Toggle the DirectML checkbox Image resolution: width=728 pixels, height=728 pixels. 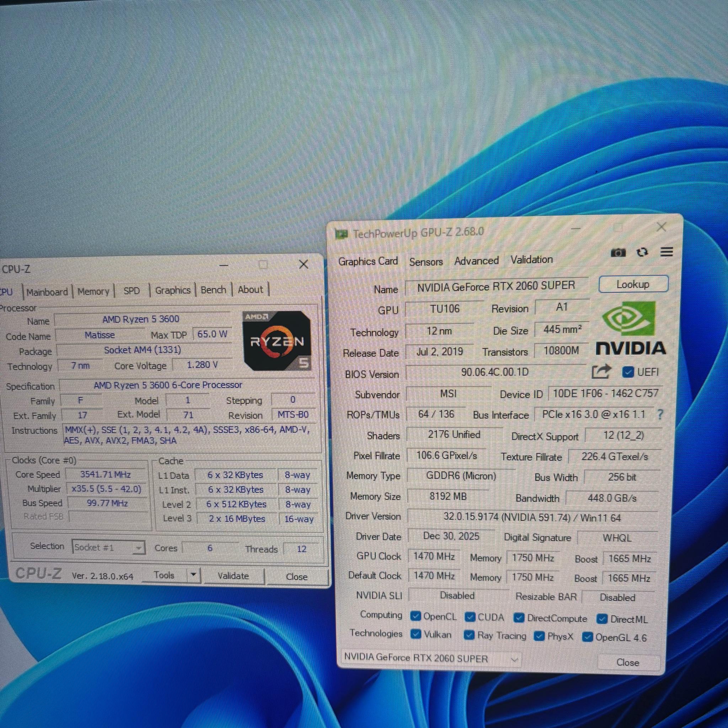click(602, 619)
